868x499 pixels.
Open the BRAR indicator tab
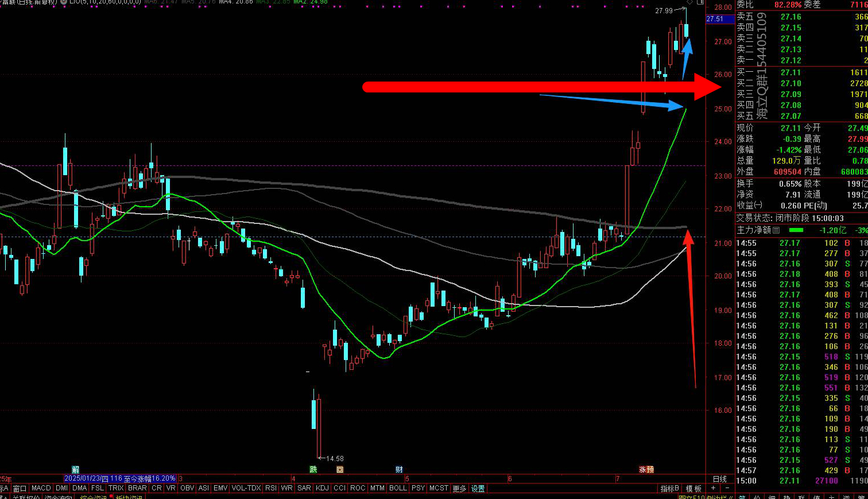click(x=137, y=488)
